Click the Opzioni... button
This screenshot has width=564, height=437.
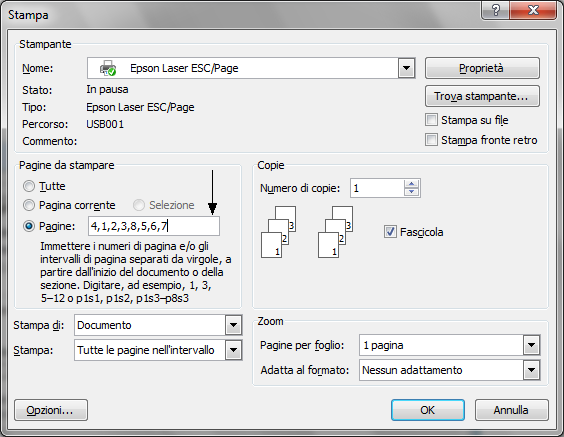(x=51, y=410)
